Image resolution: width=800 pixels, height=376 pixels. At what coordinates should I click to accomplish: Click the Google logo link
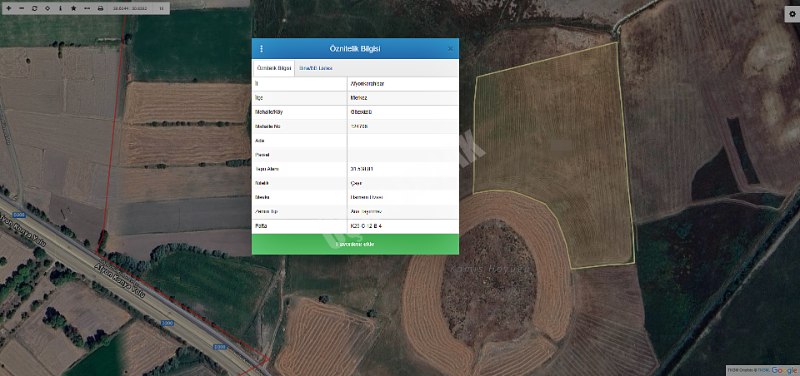(784, 370)
